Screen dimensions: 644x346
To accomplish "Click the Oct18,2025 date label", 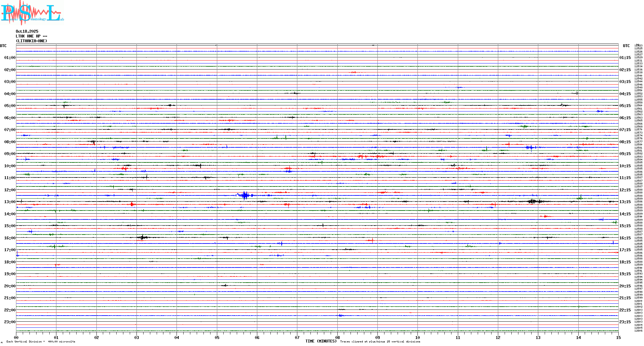I will (x=27, y=31).
